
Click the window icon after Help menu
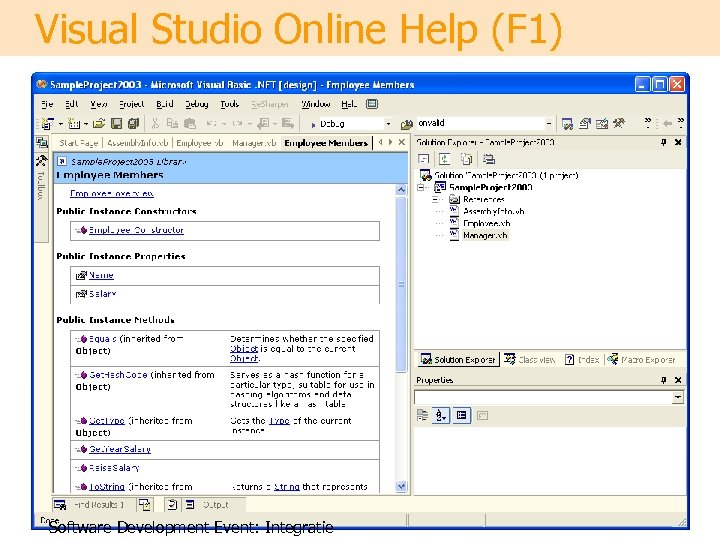coord(372,104)
